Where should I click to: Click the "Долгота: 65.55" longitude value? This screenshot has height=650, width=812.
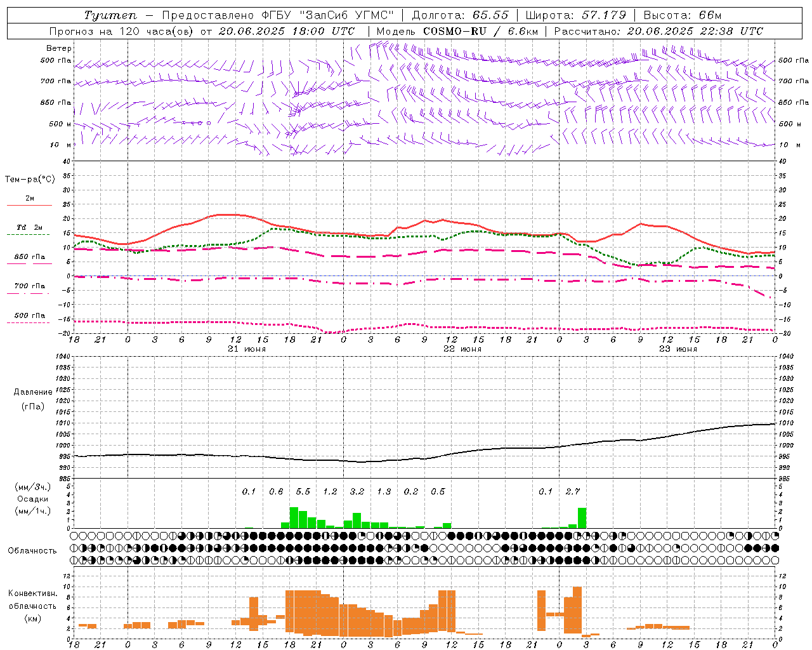click(460, 15)
